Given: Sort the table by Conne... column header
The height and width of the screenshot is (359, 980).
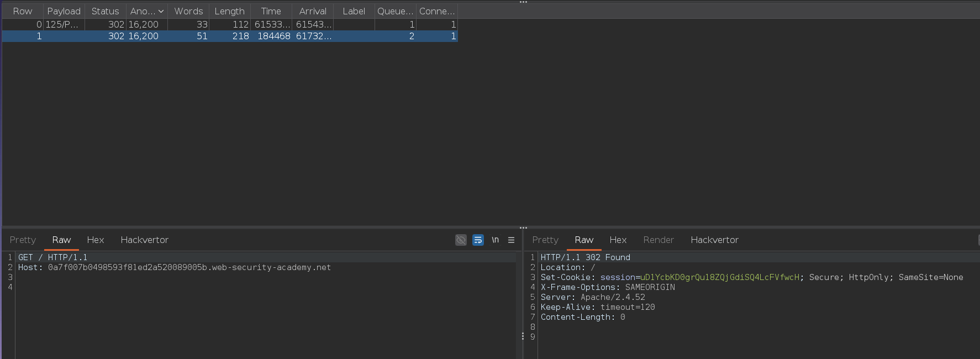Looking at the screenshot, I should pos(437,11).
